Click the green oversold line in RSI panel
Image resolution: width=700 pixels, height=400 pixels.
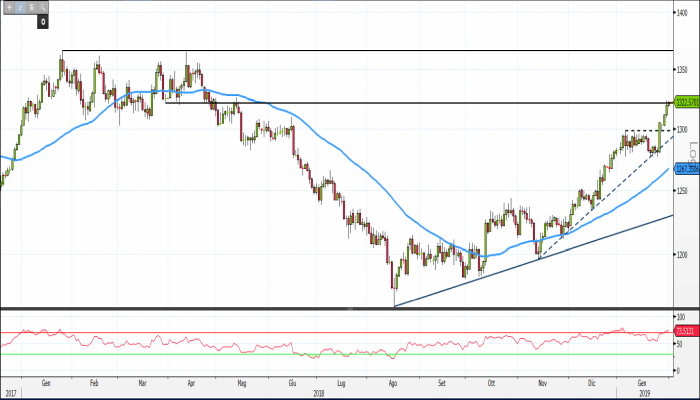click(200, 354)
